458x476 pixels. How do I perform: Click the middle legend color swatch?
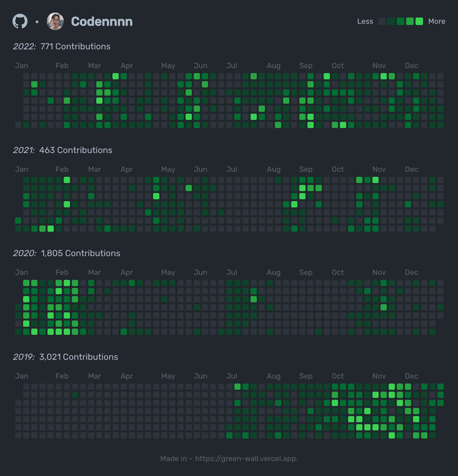[400, 21]
